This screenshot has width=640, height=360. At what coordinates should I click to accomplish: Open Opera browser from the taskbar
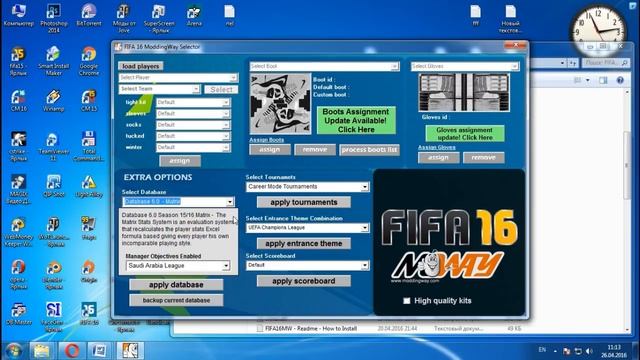(71, 350)
